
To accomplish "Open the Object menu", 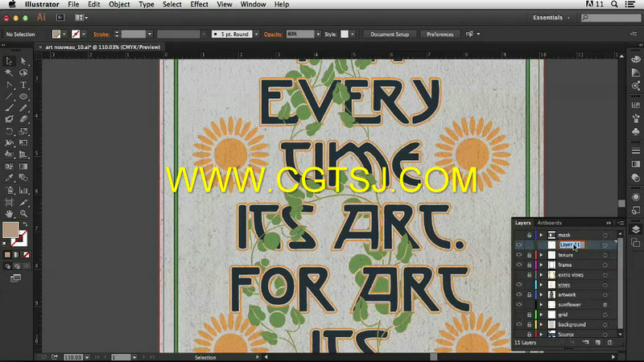I will [x=119, y=4].
